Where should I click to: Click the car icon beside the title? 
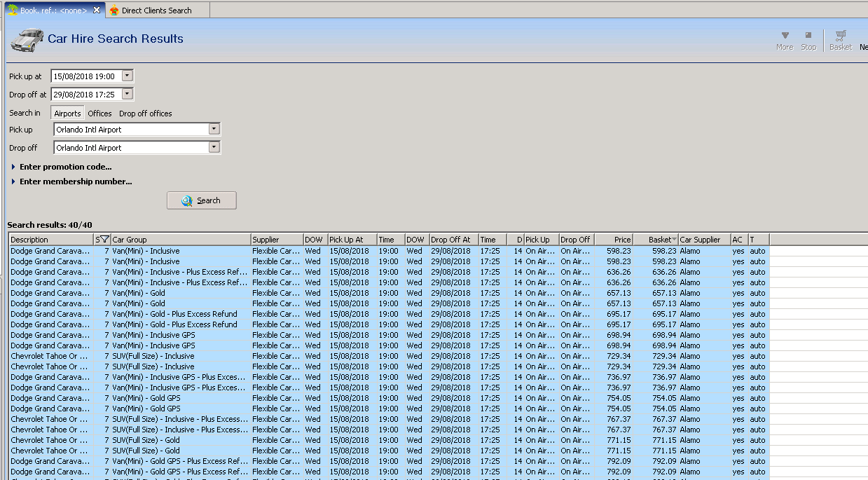point(27,40)
